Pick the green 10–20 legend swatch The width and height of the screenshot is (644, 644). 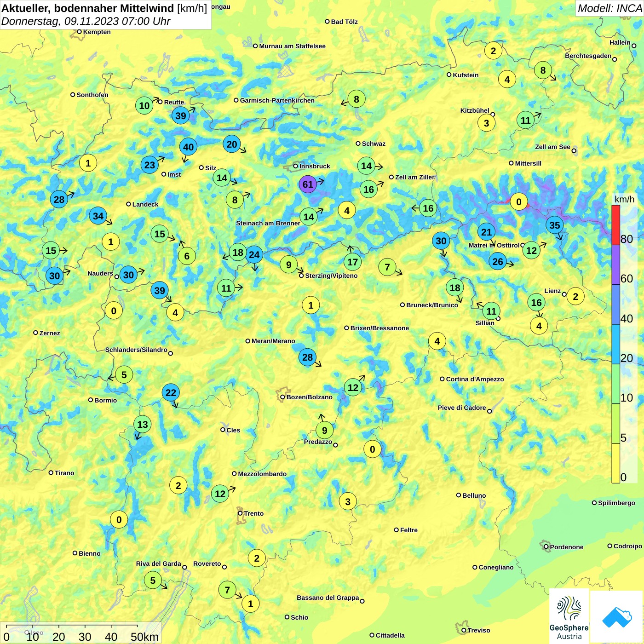[x=615, y=384]
